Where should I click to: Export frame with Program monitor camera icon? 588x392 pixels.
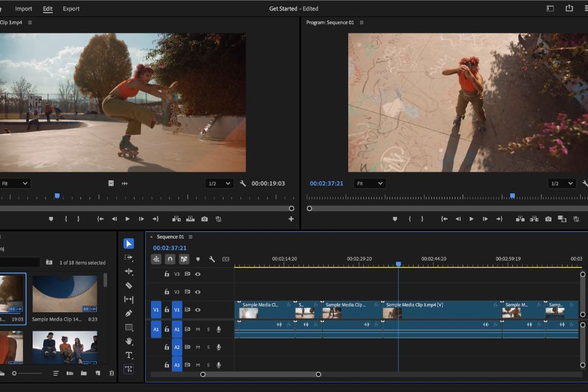point(548,219)
